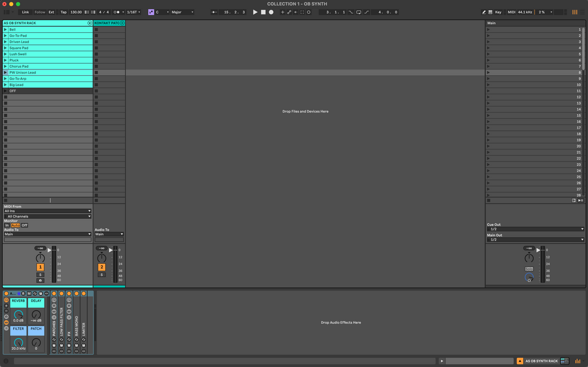Adjust the FILTER macro knob
Viewport: 588px width, 367px height.
click(18, 341)
